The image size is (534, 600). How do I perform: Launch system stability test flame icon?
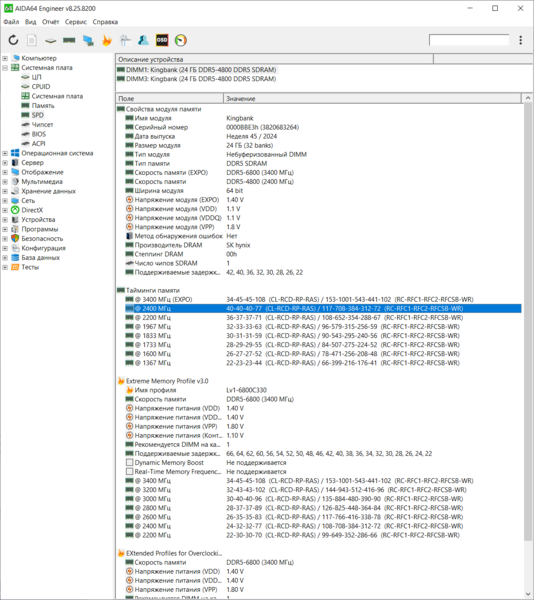[107, 40]
